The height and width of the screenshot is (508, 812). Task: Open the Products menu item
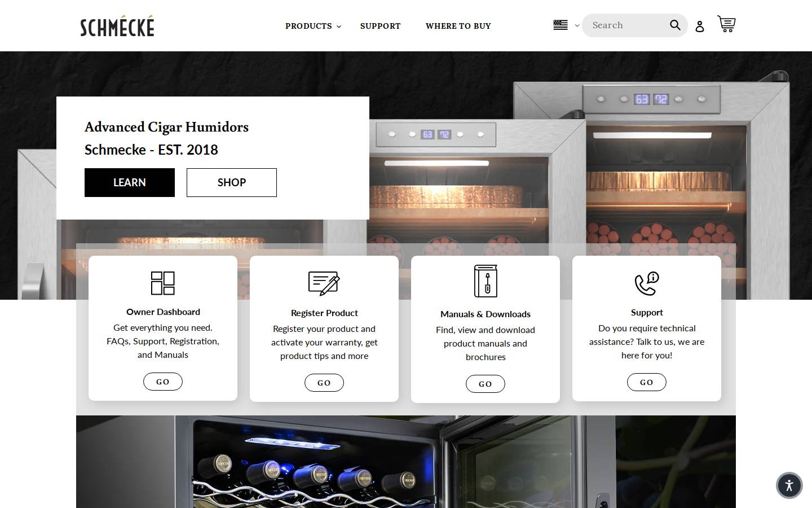(308, 26)
